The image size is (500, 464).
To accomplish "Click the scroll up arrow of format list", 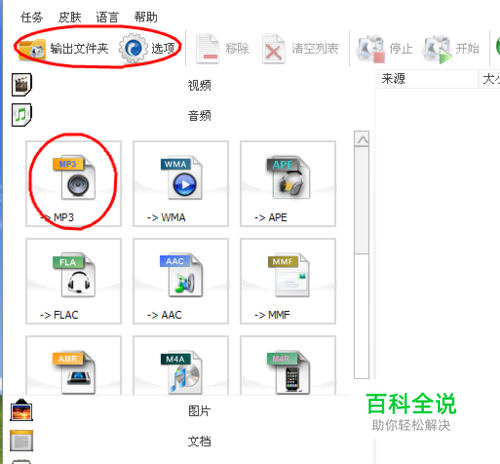I will (x=362, y=139).
